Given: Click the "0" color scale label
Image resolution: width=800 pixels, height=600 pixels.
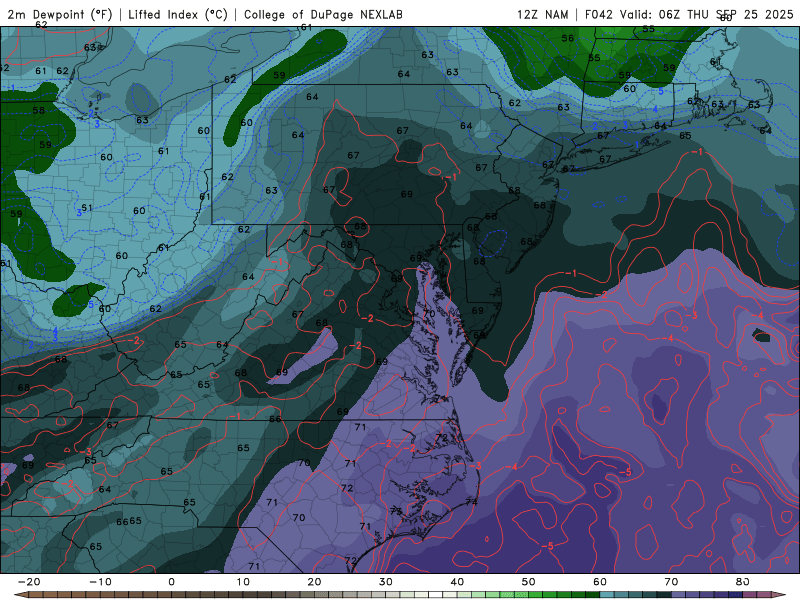Looking at the screenshot, I should click(171, 582).
